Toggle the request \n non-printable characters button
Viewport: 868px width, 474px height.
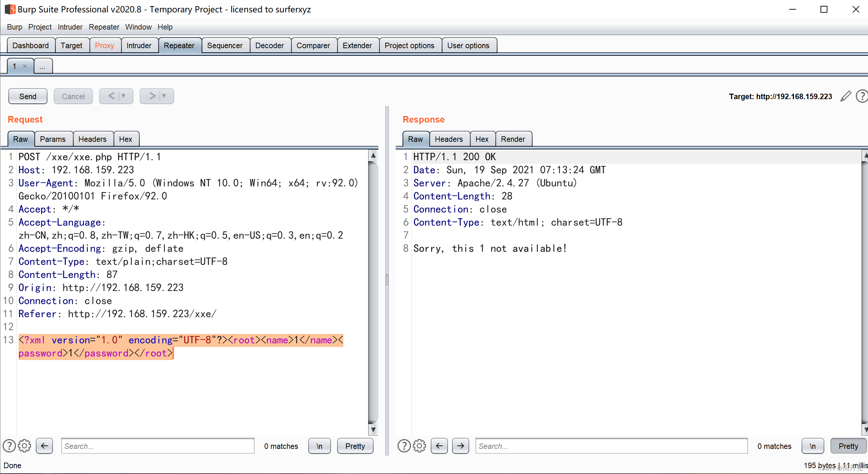point(319,446)
